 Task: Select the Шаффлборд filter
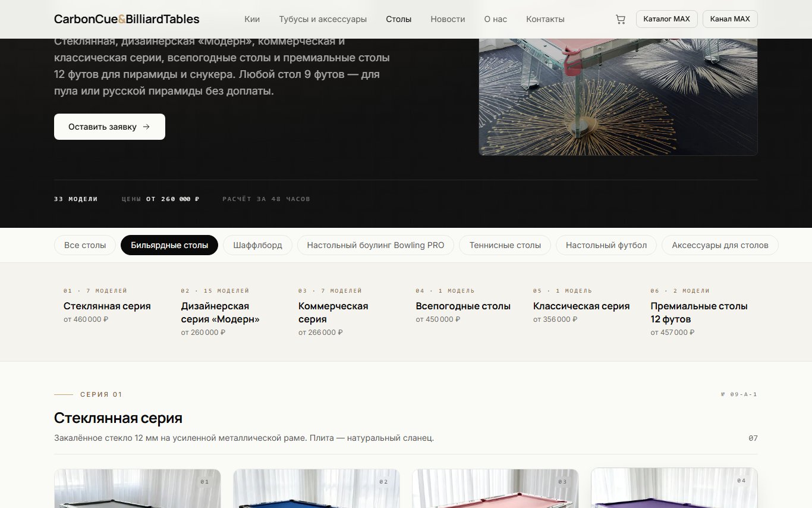pyautogui.click(x=258, y=245)
